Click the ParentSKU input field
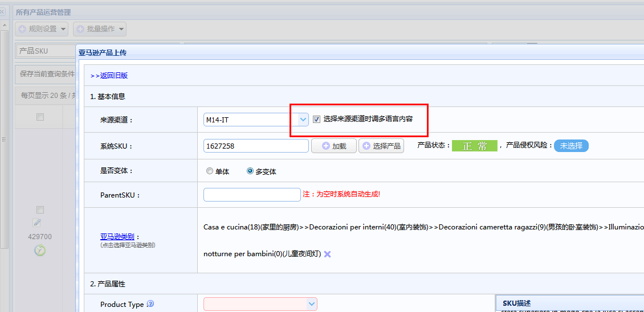Image resolution: width=644 pixels, height=312 pixels. pyautogui.click(x=252, y=195)
